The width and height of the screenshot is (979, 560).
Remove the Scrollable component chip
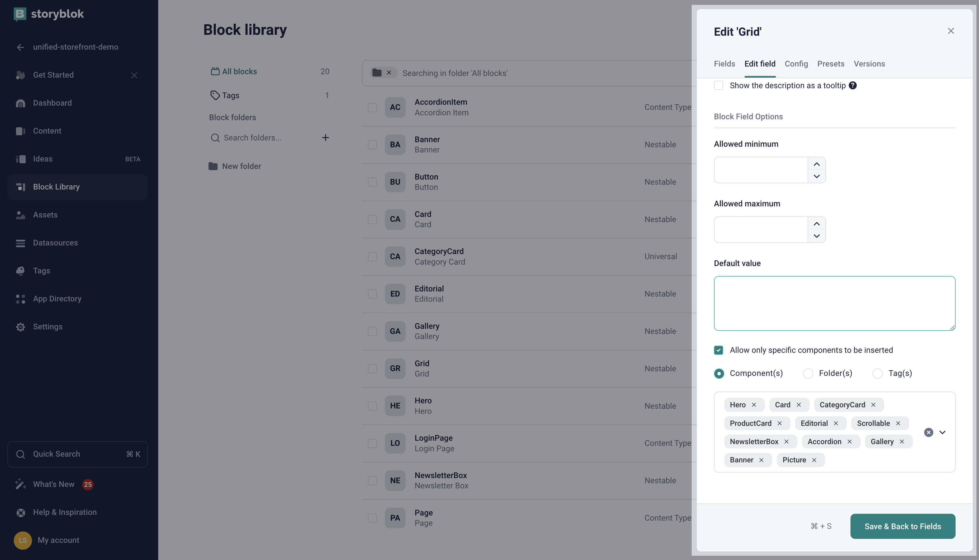(x=898, y=423)
